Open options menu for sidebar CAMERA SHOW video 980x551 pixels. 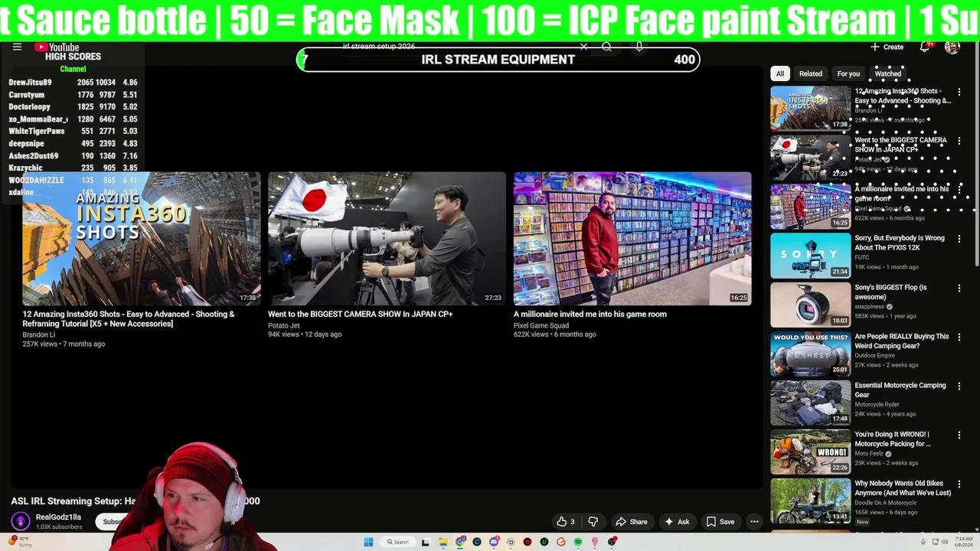pyautogui.click(x=959, y=141)
